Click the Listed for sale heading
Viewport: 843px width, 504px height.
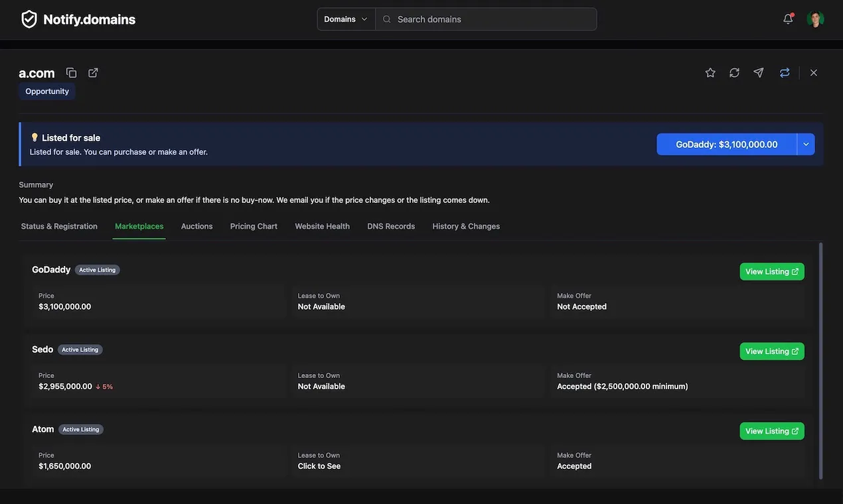coord(71,138)
